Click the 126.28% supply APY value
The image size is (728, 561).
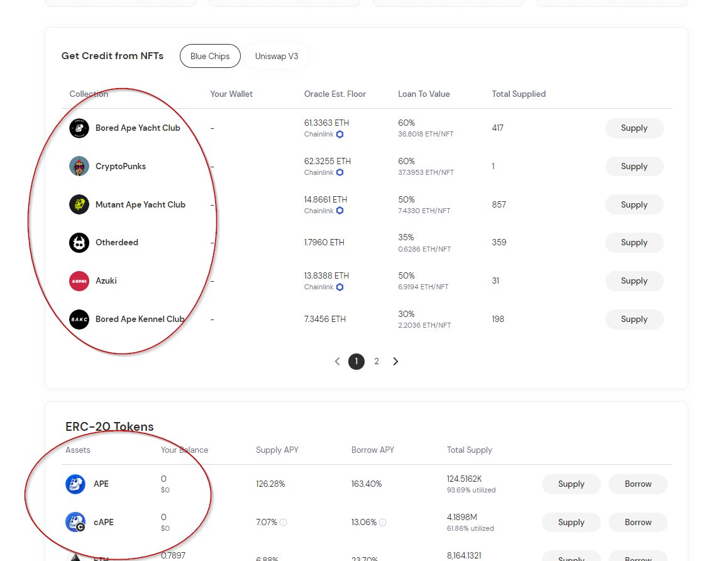coord(270,484)
